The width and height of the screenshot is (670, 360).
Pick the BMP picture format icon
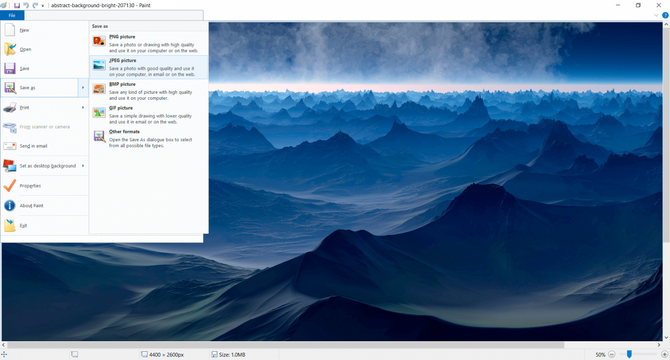(x=99, y=89)
